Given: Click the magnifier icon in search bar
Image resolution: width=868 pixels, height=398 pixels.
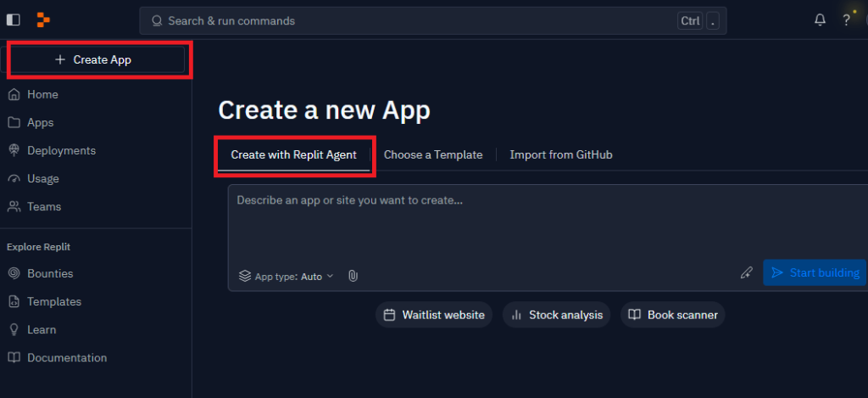Looking at the screenshot, I should (x=157, y=21).
